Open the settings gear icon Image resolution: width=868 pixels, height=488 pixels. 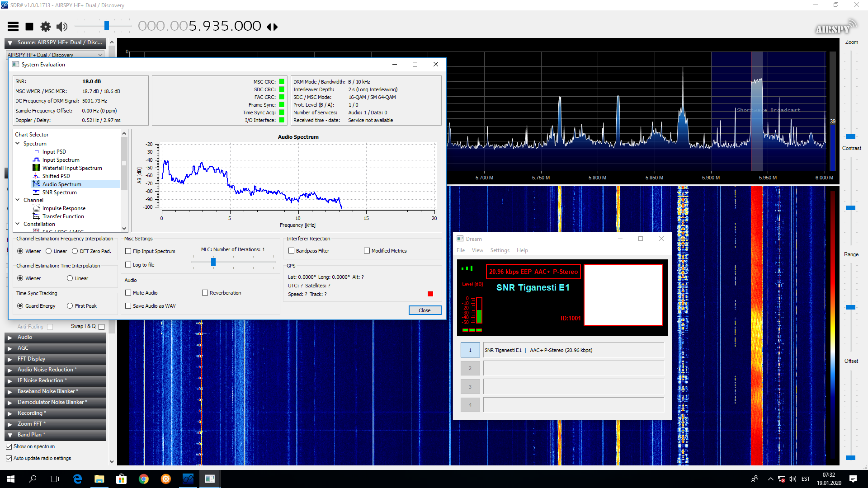click(x=46, y=27)
